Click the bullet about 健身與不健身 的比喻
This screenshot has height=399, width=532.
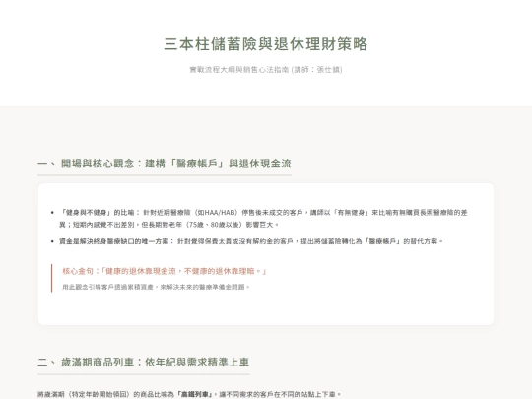[263, 219]
